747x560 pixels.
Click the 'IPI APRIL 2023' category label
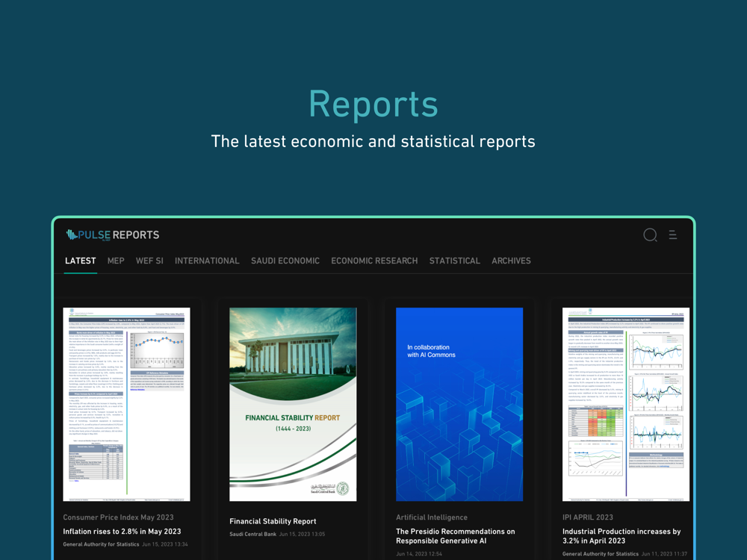588,517
